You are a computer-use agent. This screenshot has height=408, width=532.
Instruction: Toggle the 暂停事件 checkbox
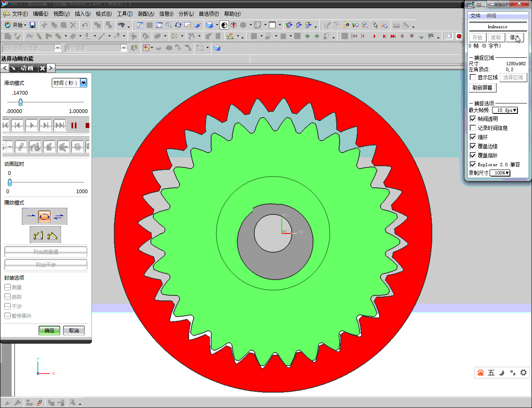point(7,316)
